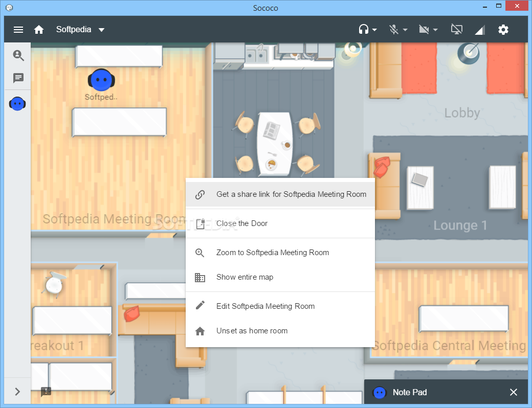Click the Sococo app icon in title bar
Viewport: 532px width, 408px height.
[x=10, y=8]
